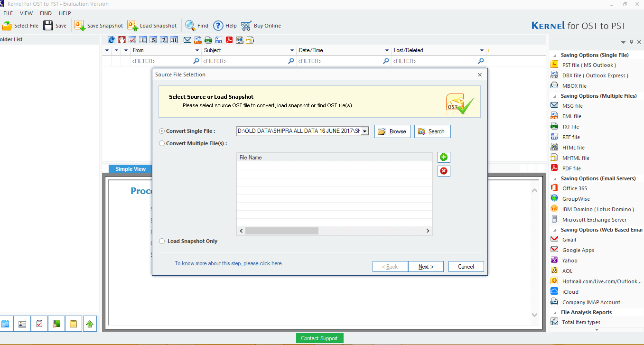644x345 pixels.
Task: Open the Lost/Deleted column dropdown arrow
Action: pyautogui.click(x=482, y=50)
